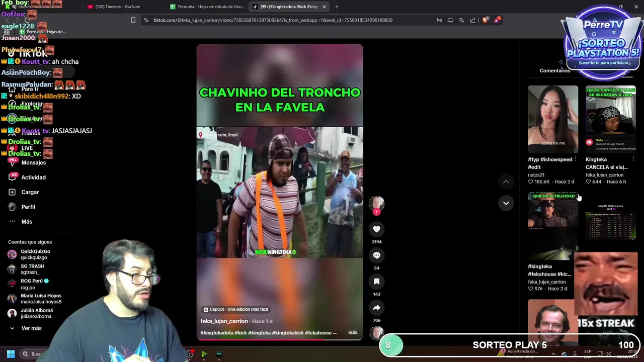The height and width of the screenshot is (362, 644).
Task: Click hashtag #kingtekadota in caption
Action: coord(216,333)
